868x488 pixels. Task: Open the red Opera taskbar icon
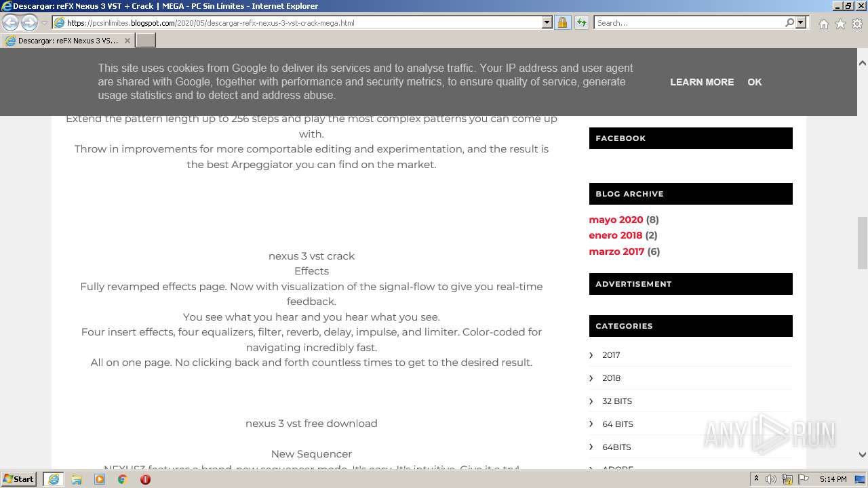(145, 479)
